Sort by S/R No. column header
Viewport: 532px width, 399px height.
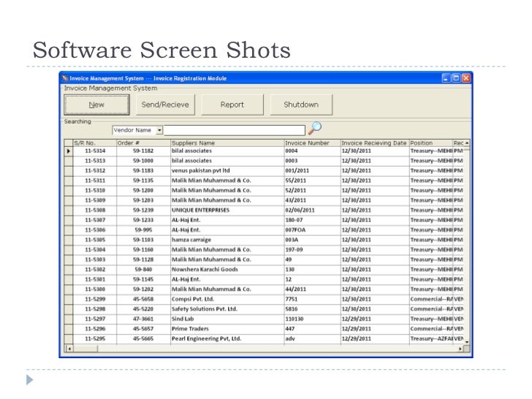click(x=95, y=142)
